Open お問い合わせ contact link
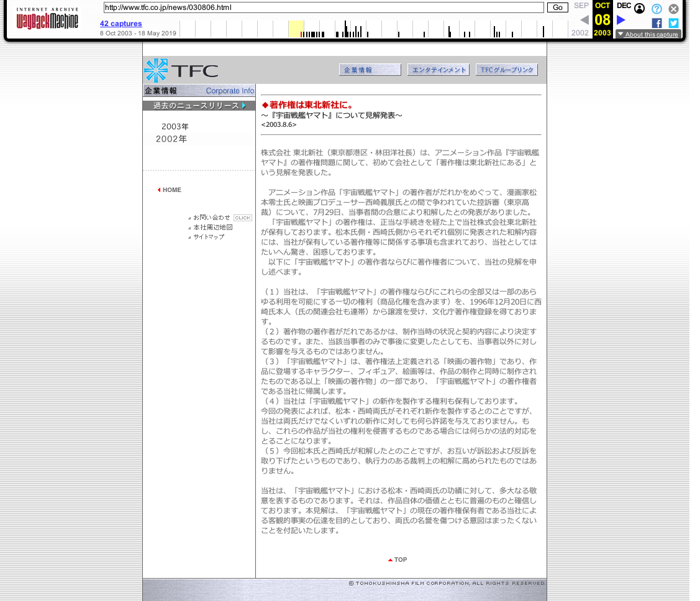 pos(212,218)
